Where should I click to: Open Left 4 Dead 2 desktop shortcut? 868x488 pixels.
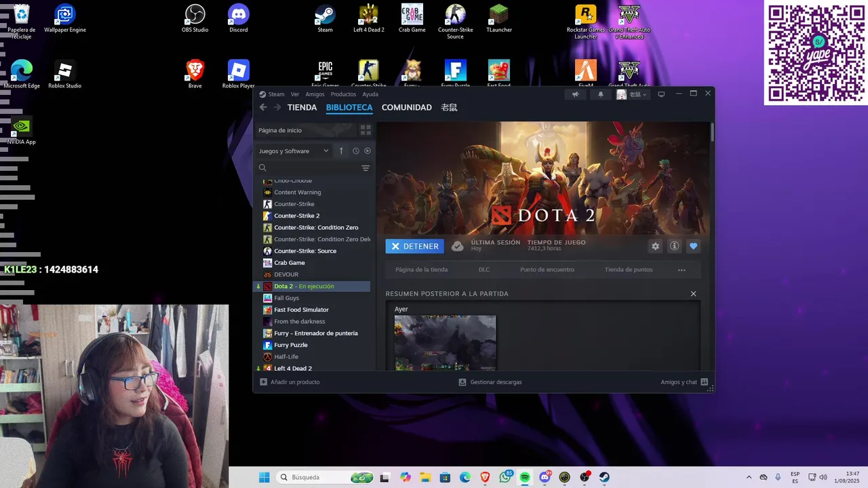(369, 18)
